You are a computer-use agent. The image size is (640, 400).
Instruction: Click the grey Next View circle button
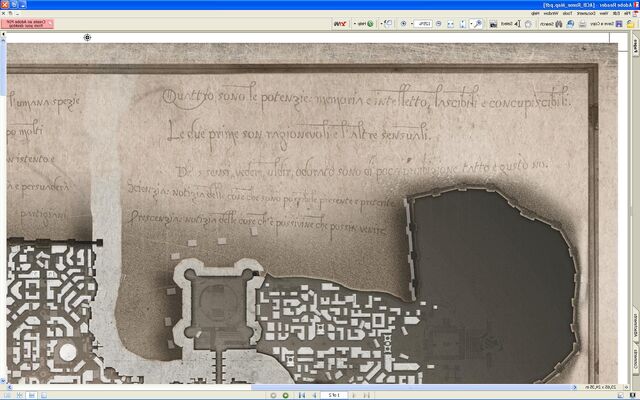[273, 395]
